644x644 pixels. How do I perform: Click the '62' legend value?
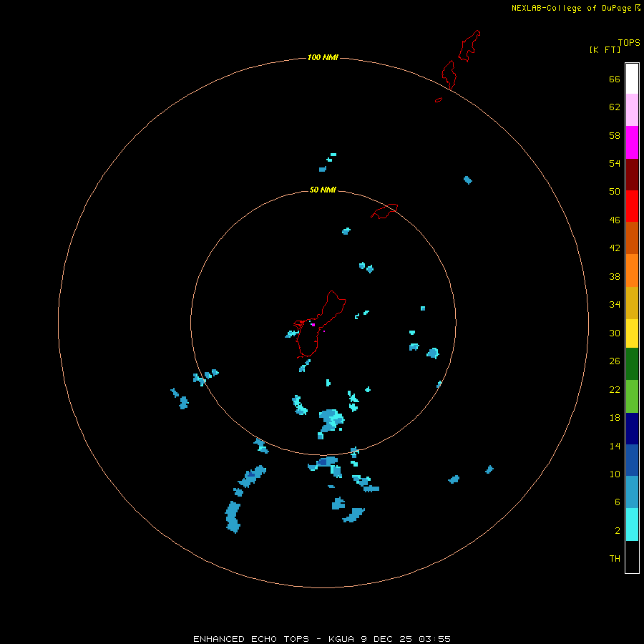click(615, 107)
